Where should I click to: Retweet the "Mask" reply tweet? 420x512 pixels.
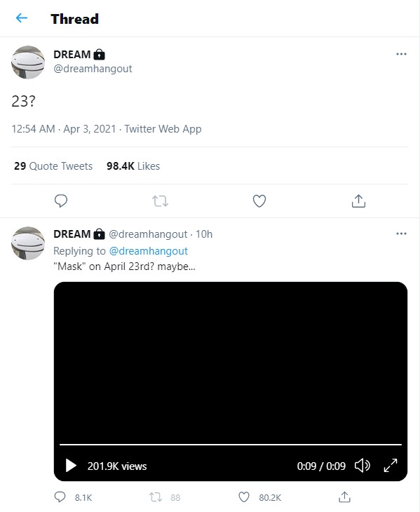[x=165, y=497]
